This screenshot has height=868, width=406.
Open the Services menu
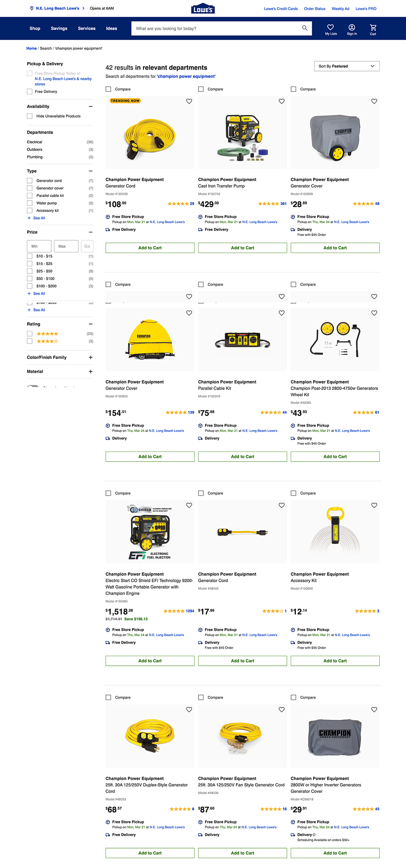click(x=86, y=28)
